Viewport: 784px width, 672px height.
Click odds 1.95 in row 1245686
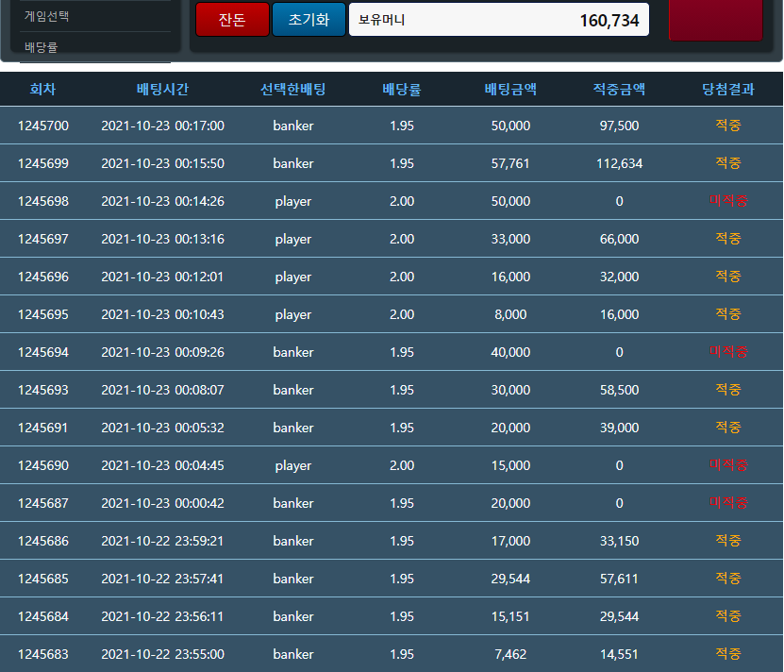pyautogui.click(x=402, y=542)
